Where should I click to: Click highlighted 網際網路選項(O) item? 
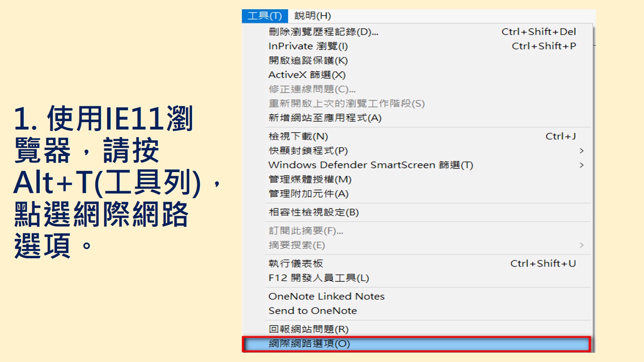(x=309, y=344)
